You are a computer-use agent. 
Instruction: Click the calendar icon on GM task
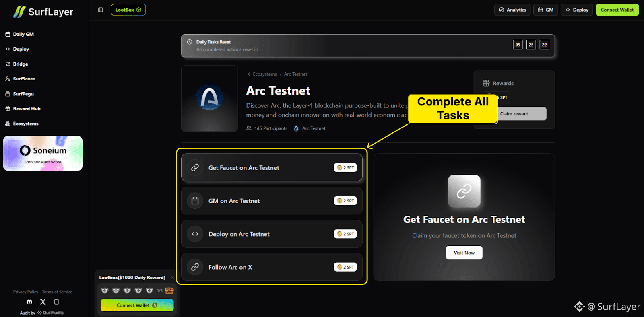(x=195, y=201)
